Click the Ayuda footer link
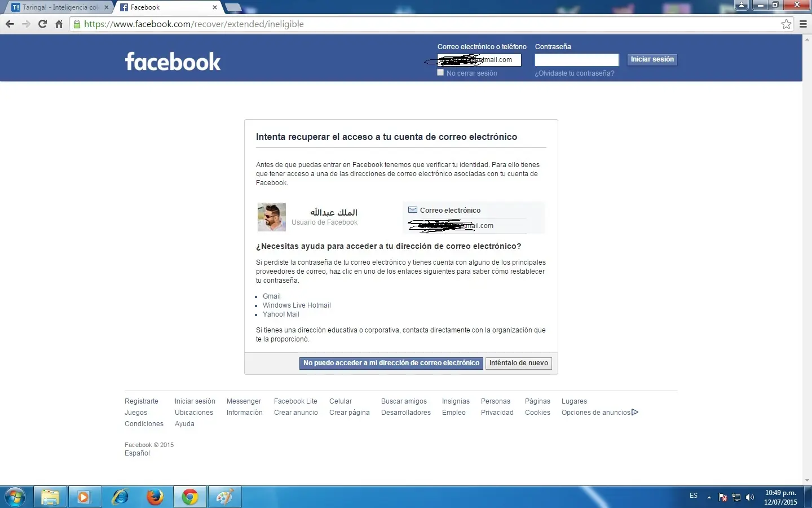Viewport: 812px width, 508px height. tap(184, 424)
